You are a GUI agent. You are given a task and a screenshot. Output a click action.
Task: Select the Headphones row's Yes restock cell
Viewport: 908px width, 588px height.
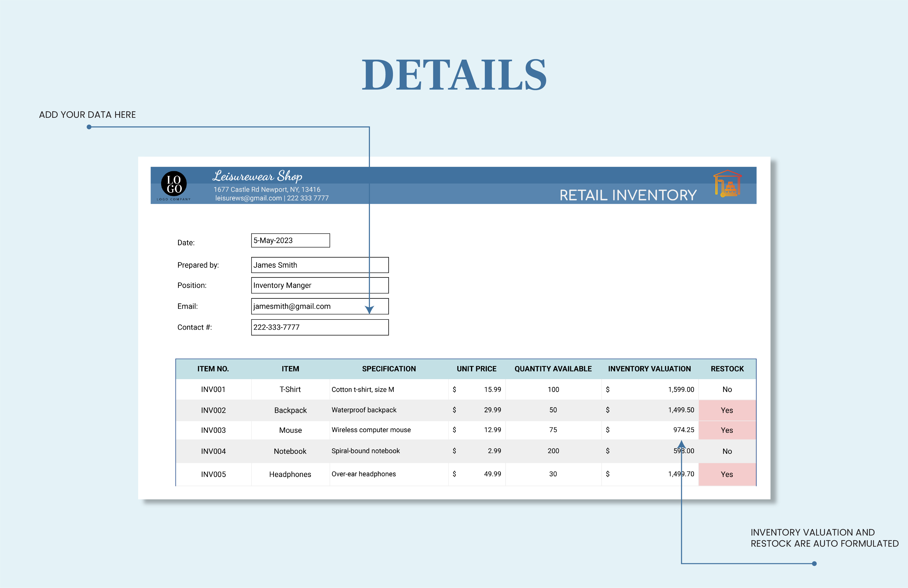(727, 474)
